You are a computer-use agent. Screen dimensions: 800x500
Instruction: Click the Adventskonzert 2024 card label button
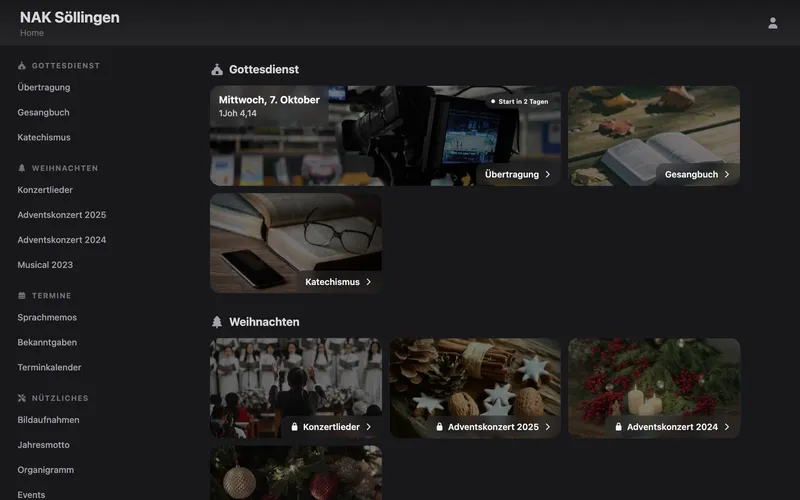coord(672,427)
